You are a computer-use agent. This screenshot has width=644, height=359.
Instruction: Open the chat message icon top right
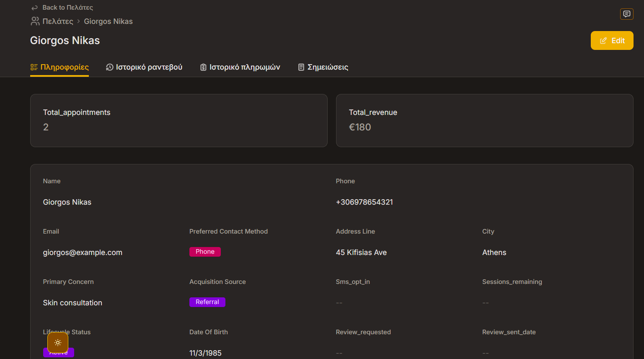click(626, 14)
